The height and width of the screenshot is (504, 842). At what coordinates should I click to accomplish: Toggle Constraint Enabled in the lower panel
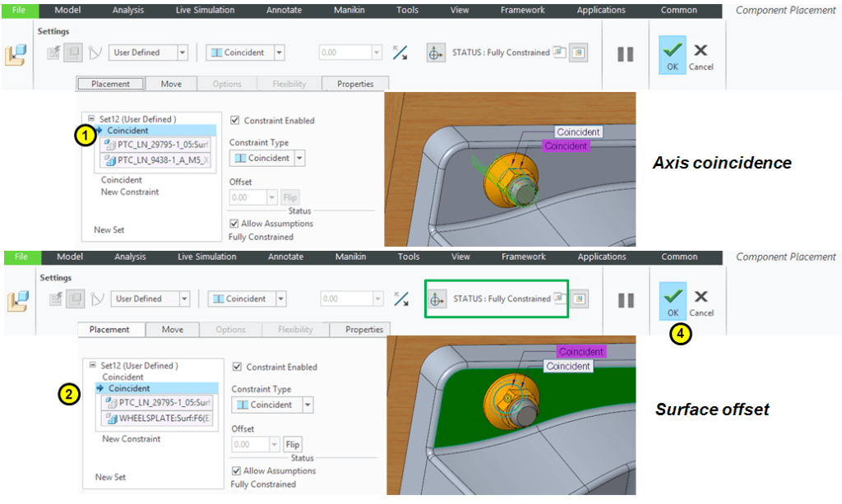pyautogui.click(x=237, y=367)
